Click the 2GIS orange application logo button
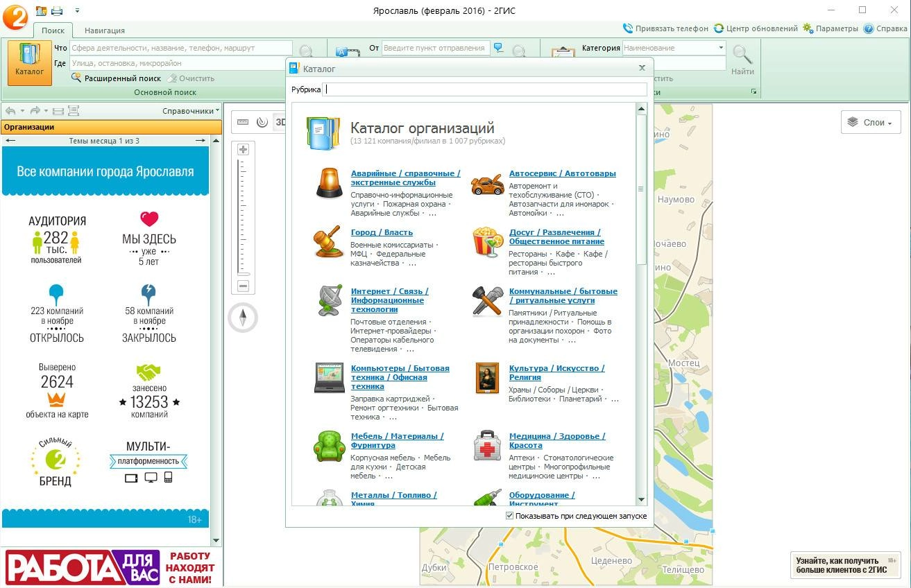Image resolution: width=911 pixels, height=588 pixels. click(14, 17)
